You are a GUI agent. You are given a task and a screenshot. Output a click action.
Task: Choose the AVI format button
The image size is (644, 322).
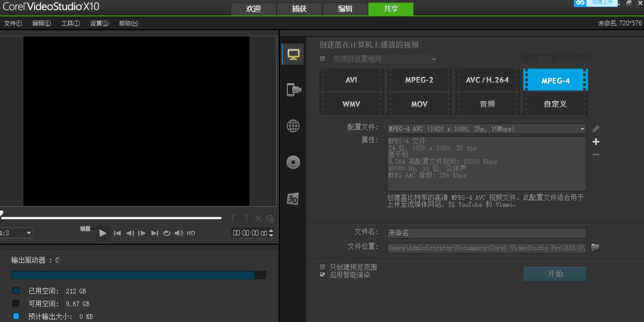[x=351, y=80]
